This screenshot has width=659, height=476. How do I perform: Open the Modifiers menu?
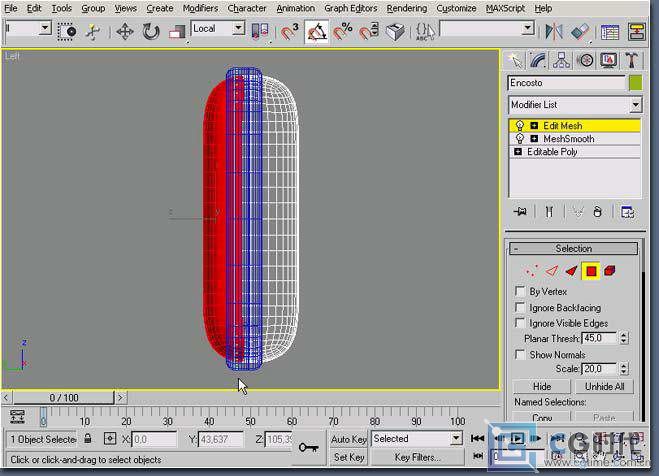pyautogui.click(x=200, y=8)
